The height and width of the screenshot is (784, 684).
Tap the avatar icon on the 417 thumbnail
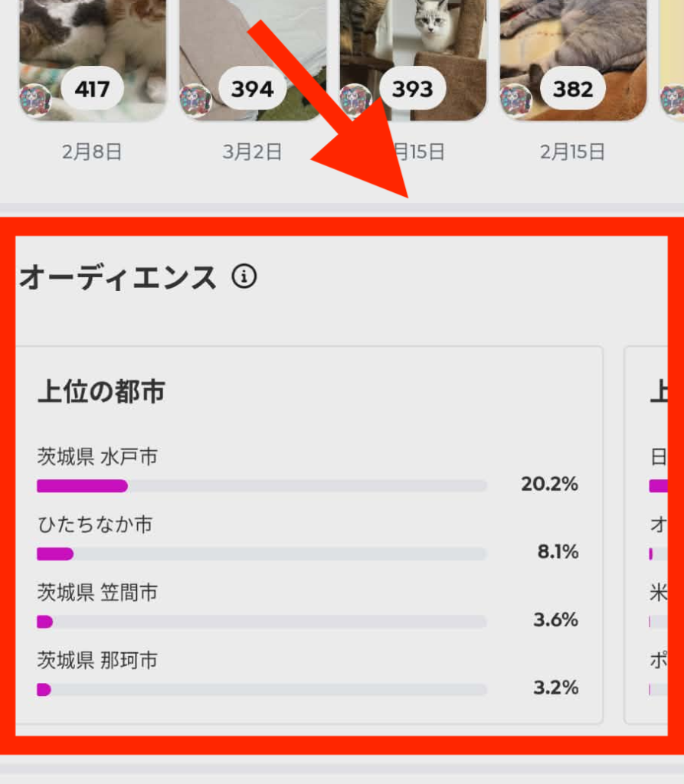(x=35, y=100)
